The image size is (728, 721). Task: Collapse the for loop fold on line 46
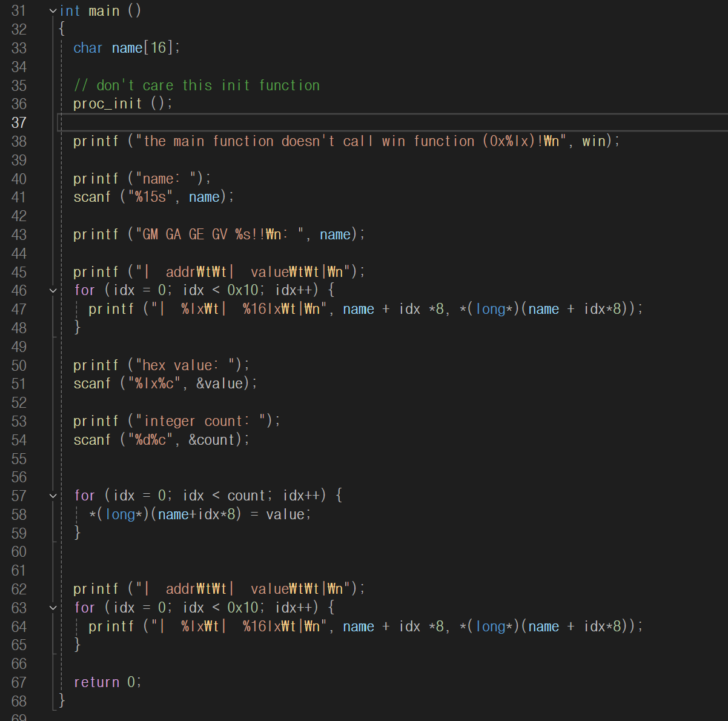[x=53, y=291]
